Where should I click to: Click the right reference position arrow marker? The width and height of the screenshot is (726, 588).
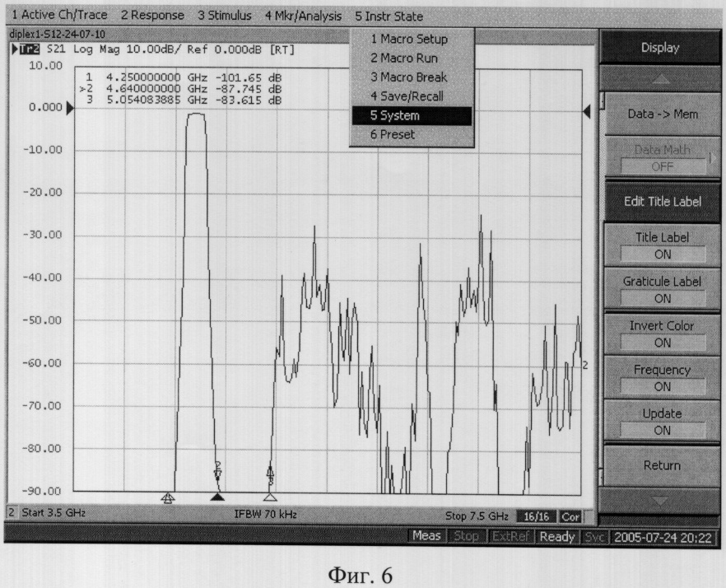point(587,111)
